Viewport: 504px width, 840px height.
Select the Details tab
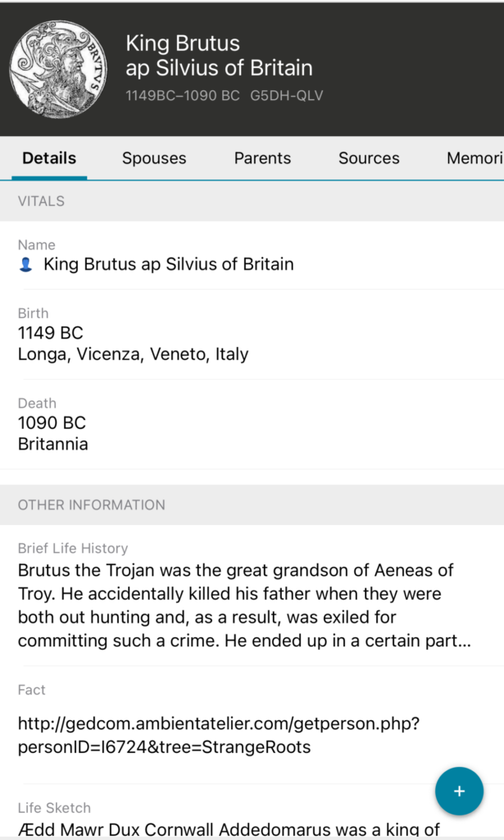coord(49,158)
